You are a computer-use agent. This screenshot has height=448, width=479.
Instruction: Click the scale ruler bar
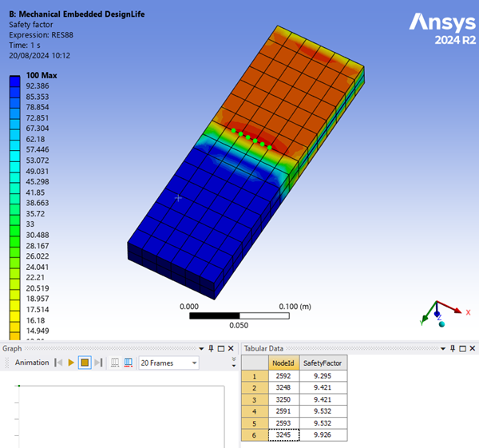tap(239, 315)
